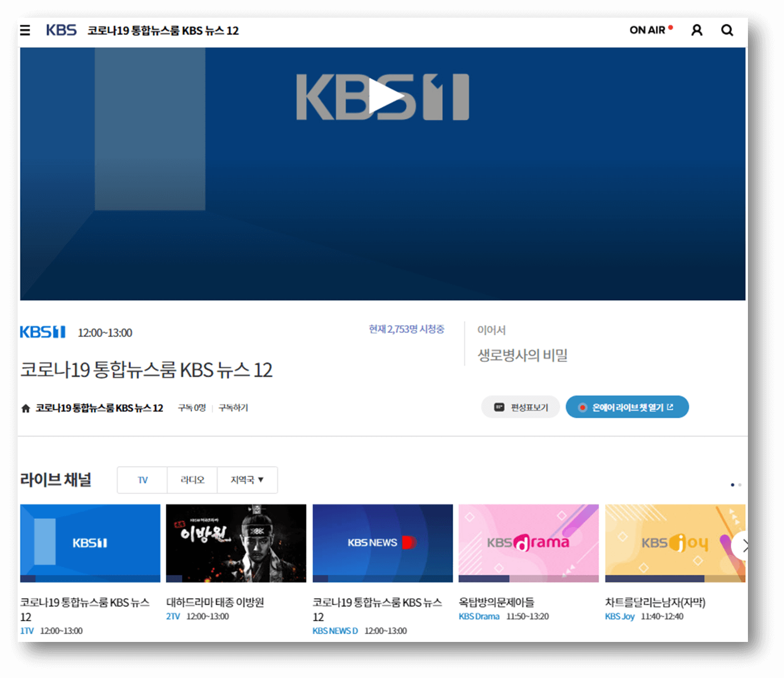Open the ON AIR link

point(651,30)
